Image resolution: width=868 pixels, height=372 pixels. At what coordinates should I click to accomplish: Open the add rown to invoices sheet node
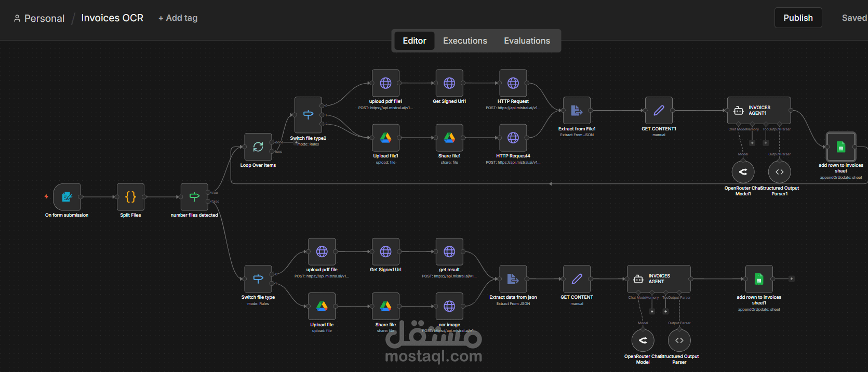[x=840, y=147]
